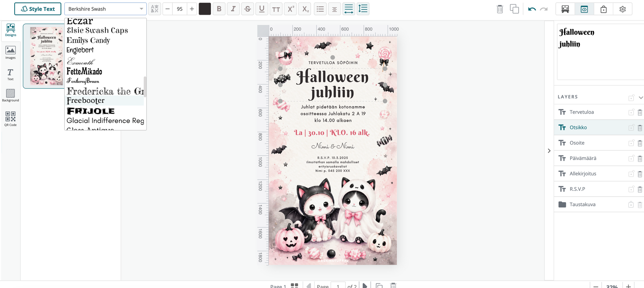Toggle all caps TT formatting

tap(276, 9)
